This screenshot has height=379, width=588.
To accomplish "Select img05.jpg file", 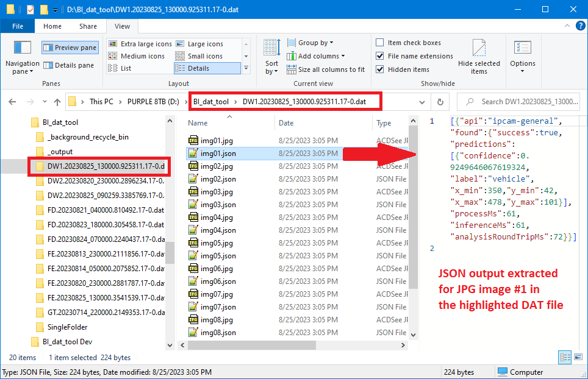I will click(217, 243).
